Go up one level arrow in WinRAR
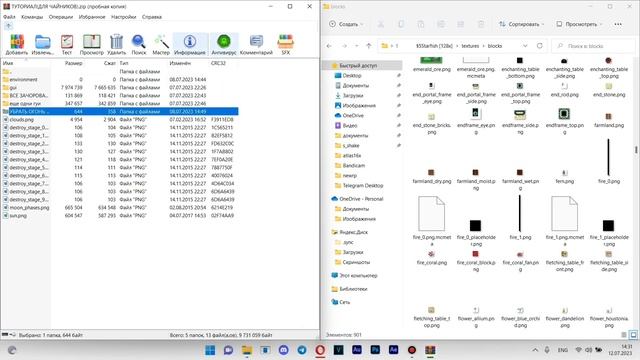Image resolution: width=640 pixels, height=360 pixels. 9,26
